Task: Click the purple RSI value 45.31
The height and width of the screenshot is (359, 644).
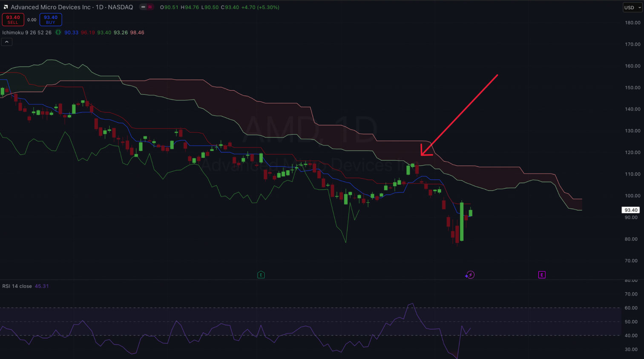Action: tap(42, 286)
